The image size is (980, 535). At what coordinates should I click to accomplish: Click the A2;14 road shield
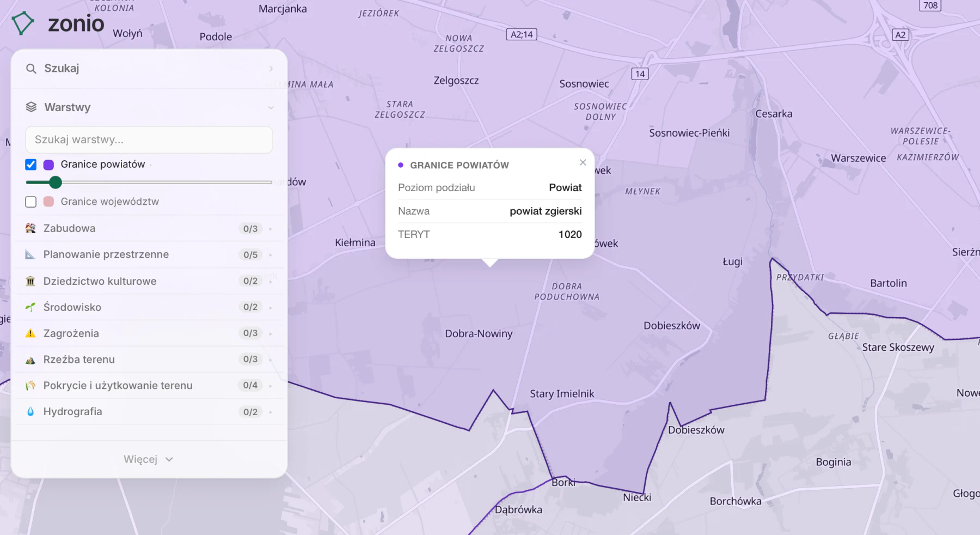coord(522,34)
